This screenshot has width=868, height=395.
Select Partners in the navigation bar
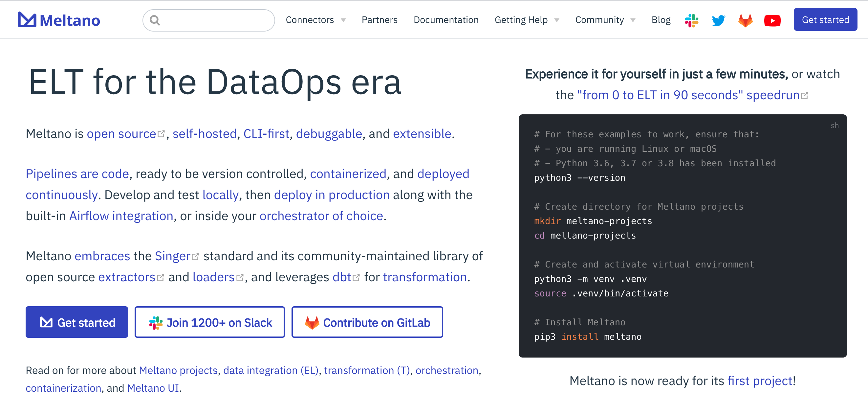click(380, 20)
